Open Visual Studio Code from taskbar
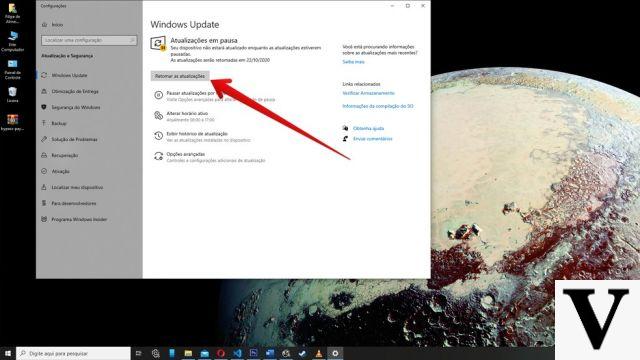Image resolution: width=640 pixels, height=360 pixels. pos(237,353)
